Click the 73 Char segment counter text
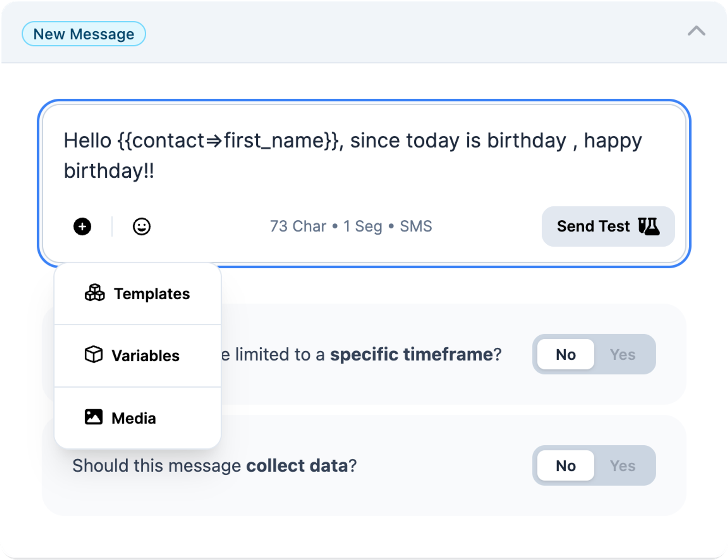The image size is (728, 560). pos(351,226)
